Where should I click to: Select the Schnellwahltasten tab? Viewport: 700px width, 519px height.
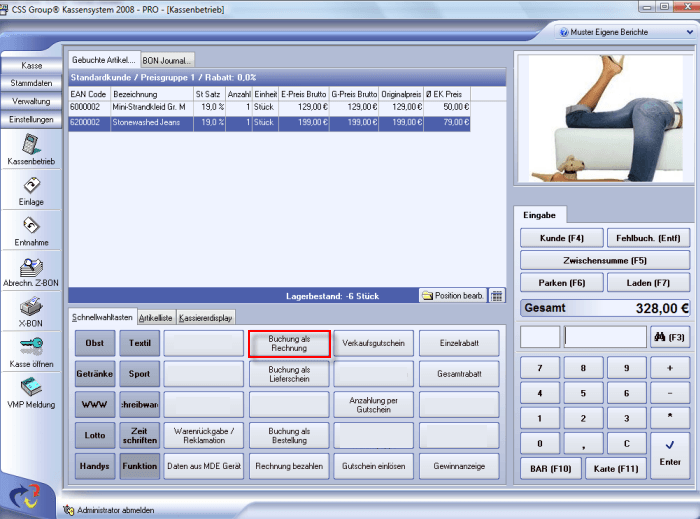pyautogui.click(x=103, y=317)
